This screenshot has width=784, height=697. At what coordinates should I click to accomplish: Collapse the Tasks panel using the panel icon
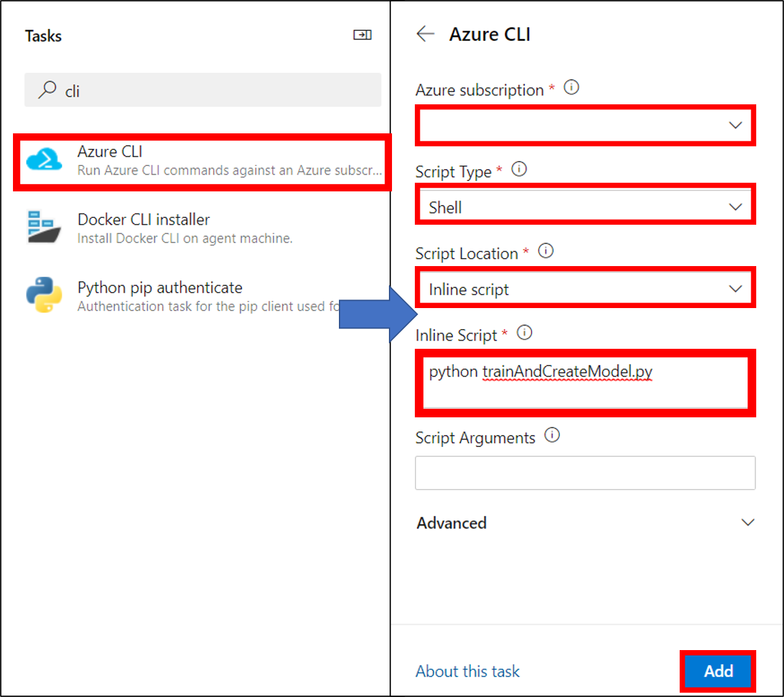click(x=362, y=35)
